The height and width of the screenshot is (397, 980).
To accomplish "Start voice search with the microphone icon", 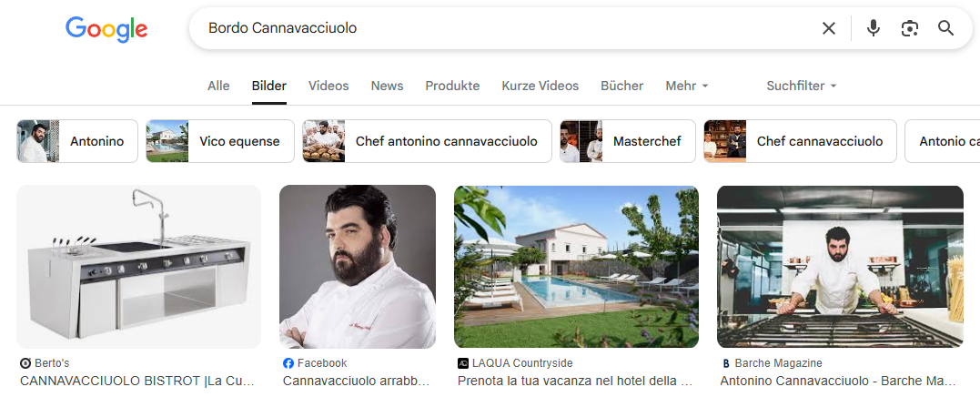I will pyautogui.click(x=874, y=28).
